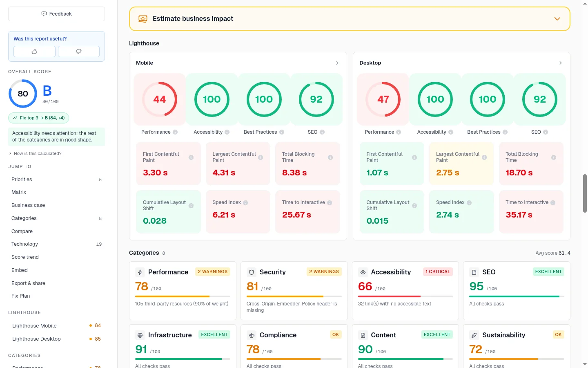Jump to Categories section in sidebar
Image resolution: width=588 pixels, height=368 pixels.
point(56,218)
